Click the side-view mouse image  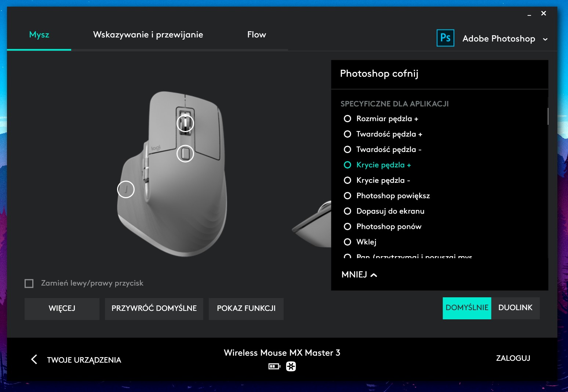point(312,225)
